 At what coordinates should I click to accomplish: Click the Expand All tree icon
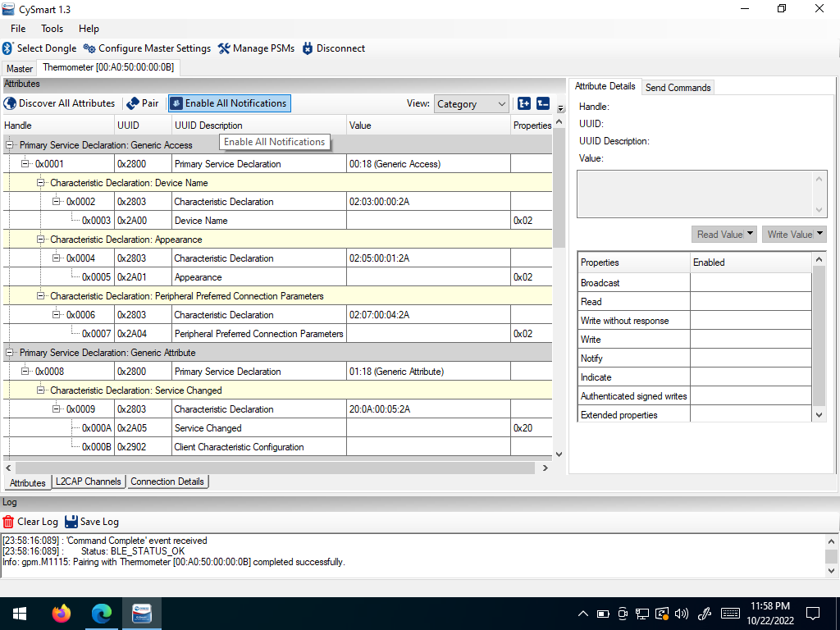point(524,103)
